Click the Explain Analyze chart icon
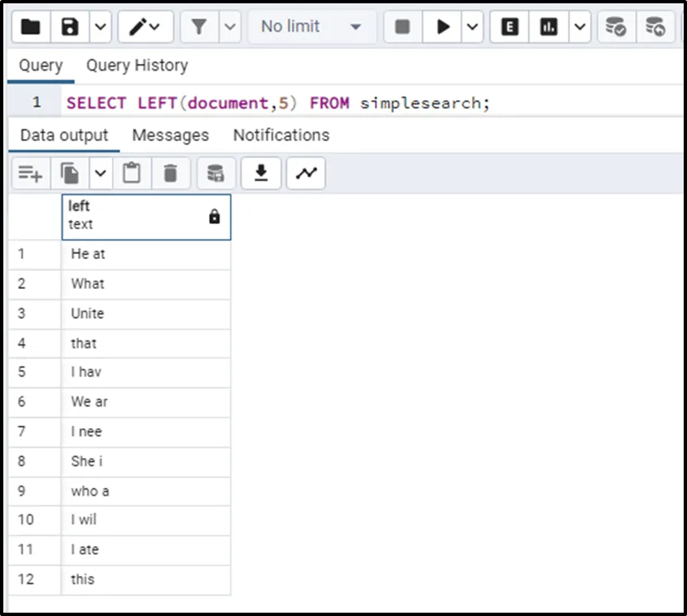The image size is (687, 616). coord(548,27)
